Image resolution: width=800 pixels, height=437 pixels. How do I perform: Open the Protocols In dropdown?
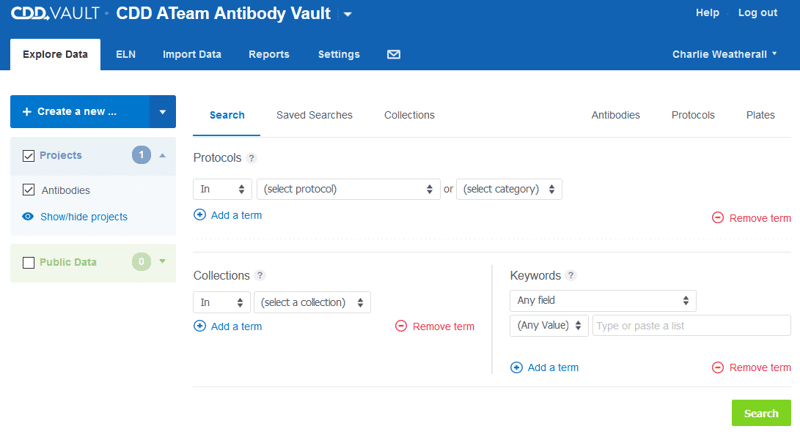point(222,189)
